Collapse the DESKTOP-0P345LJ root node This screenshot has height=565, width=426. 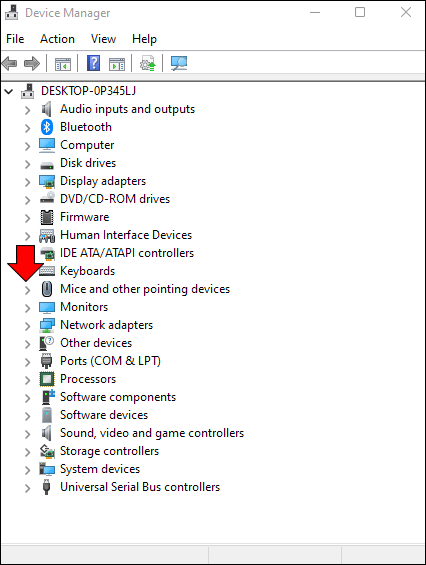click(9, 92)
